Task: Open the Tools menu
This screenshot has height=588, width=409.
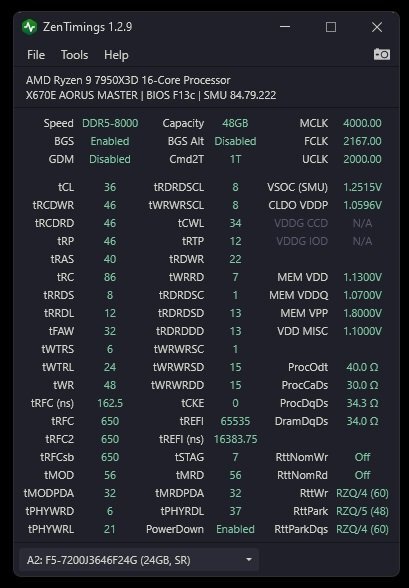Action: [75, 55]
